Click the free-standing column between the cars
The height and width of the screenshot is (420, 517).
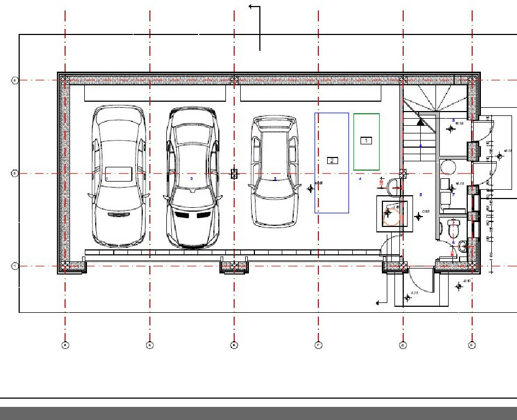click(234, 174)
